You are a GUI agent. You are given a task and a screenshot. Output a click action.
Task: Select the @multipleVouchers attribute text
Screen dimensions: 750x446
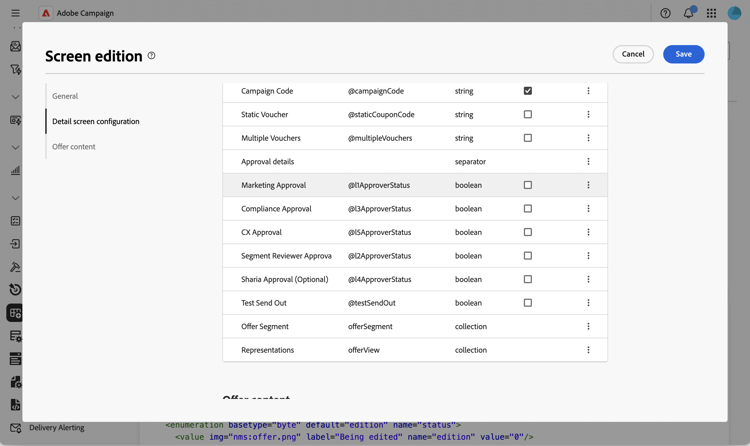(380, 138)
